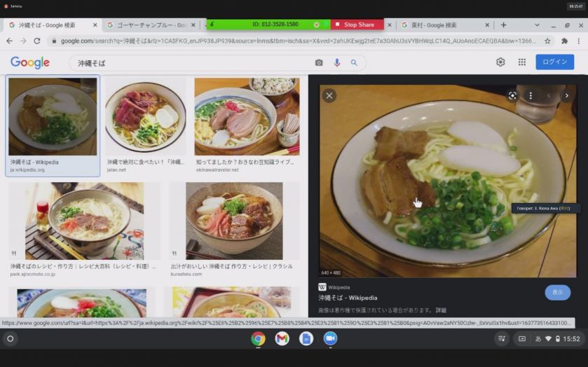
Task: Show next image with right chevron
Action: (567, 96)
